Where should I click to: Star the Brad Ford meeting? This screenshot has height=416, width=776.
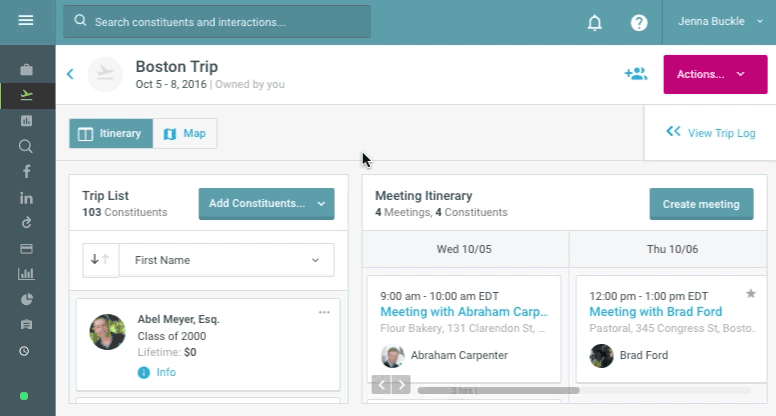751,293
